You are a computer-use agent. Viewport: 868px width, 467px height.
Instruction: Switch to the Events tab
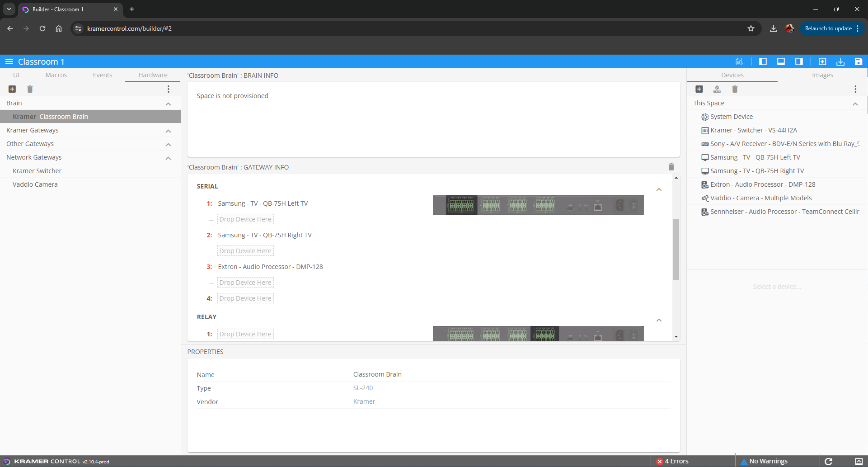click(103, 75)
